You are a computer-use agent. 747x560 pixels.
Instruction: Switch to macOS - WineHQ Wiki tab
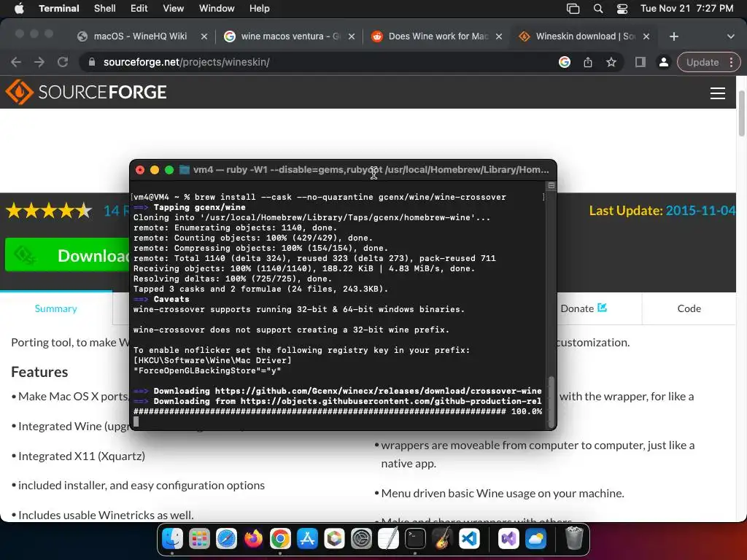[140, 36]
